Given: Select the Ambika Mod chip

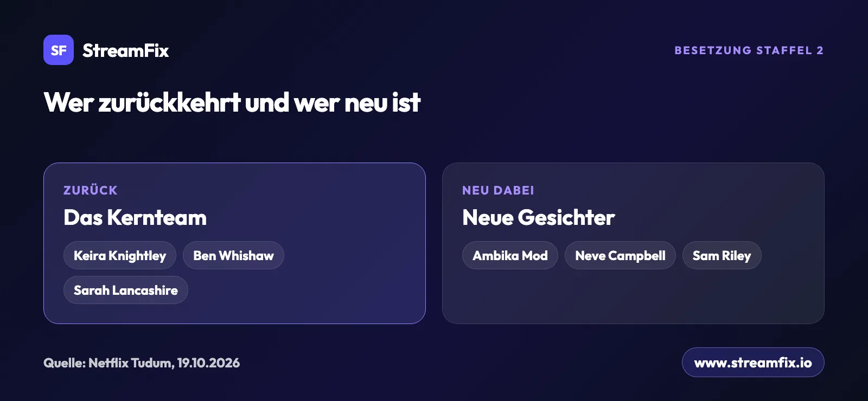Looking at the screenshot, I should coord(510,255).
